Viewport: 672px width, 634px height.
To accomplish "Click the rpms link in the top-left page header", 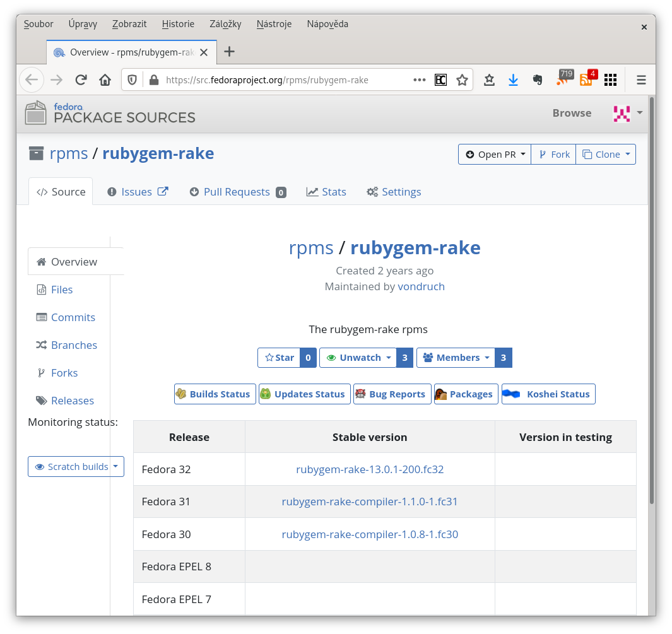I will 69,153.
